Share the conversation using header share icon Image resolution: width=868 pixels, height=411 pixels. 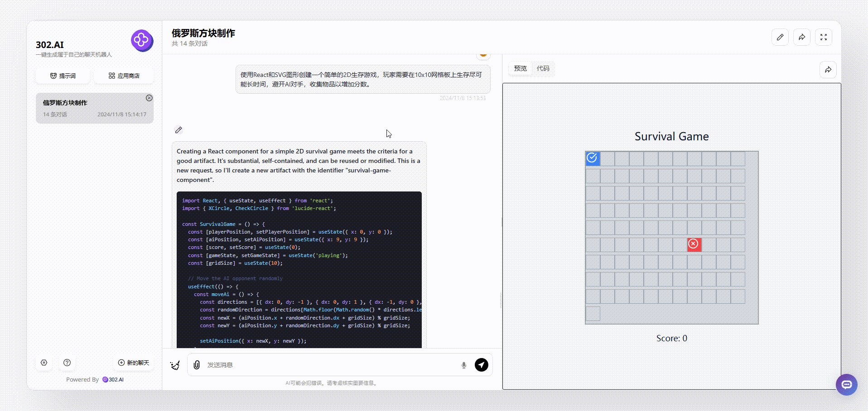point(802,37)
